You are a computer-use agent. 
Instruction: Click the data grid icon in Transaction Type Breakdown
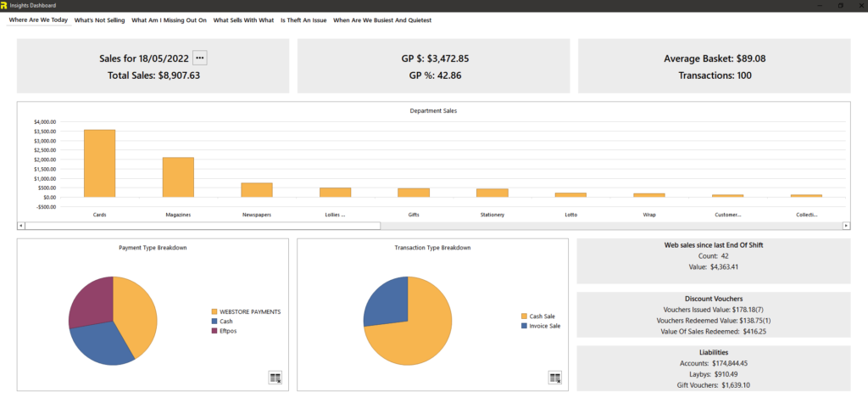(x=555, y=378)
